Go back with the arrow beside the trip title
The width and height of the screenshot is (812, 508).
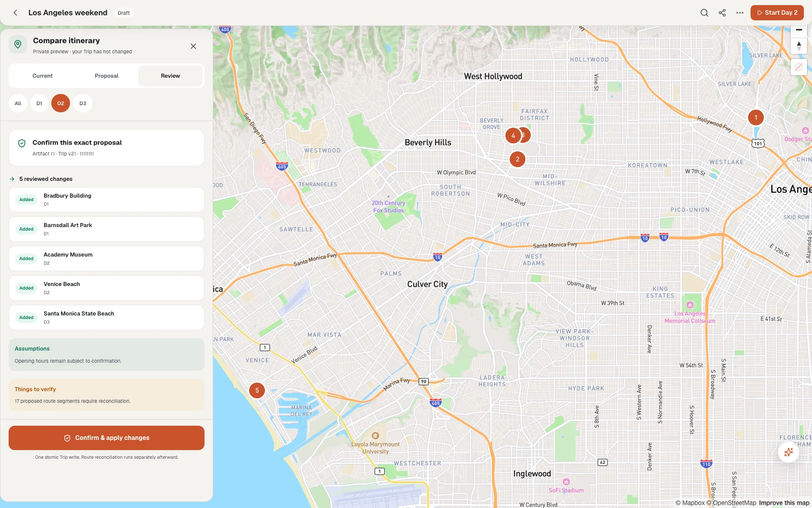(x=15, y=13)
